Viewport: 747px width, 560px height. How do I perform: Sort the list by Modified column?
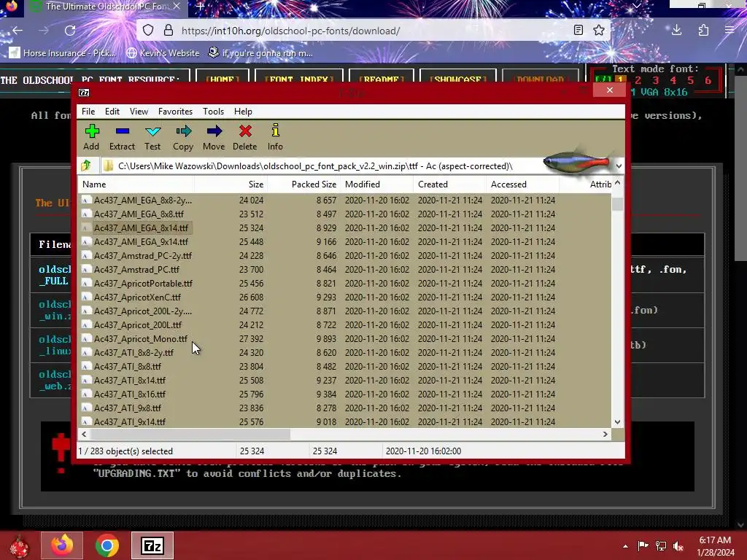[377, 184]
